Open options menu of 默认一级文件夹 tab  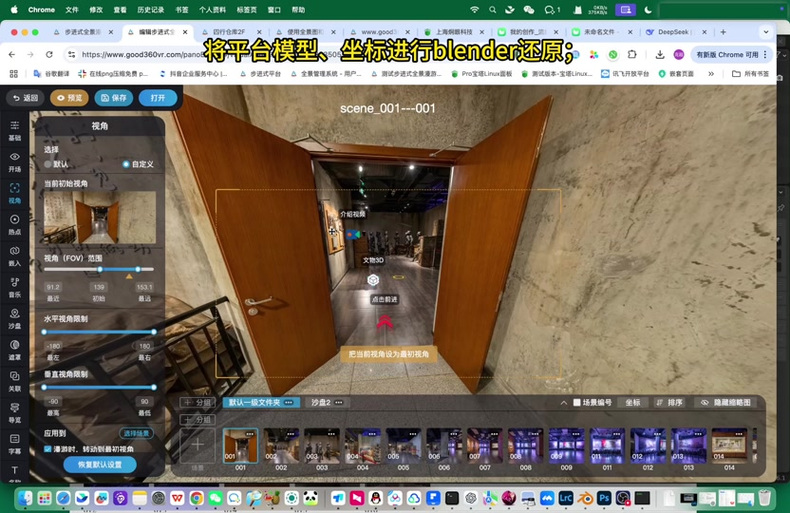[289, 402]
